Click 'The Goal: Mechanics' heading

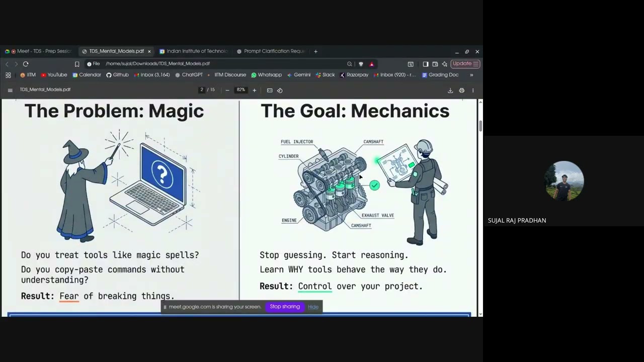(355, 111)
